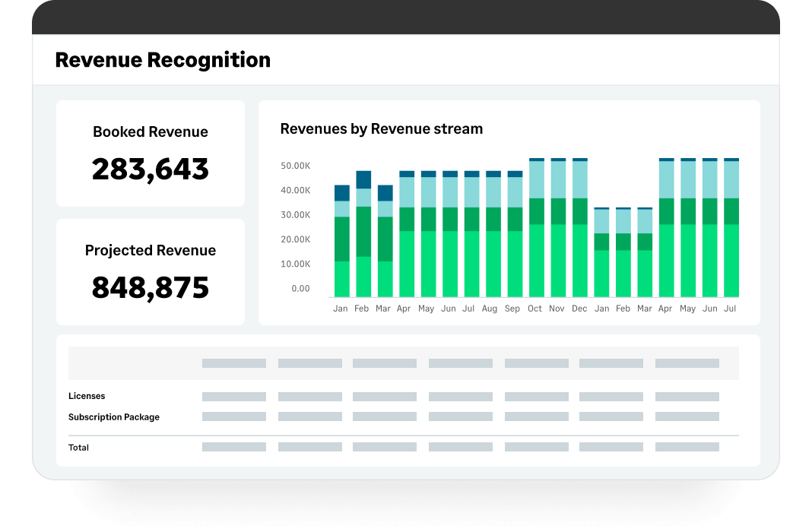
Task: Click the Sep month label
Action: pyautogui.click(x=512, y=309)
